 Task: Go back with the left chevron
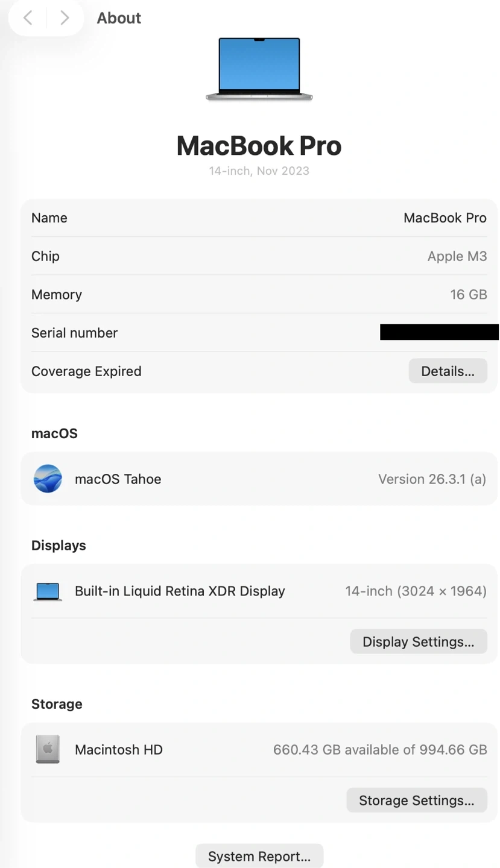click(x=28, y=18)
